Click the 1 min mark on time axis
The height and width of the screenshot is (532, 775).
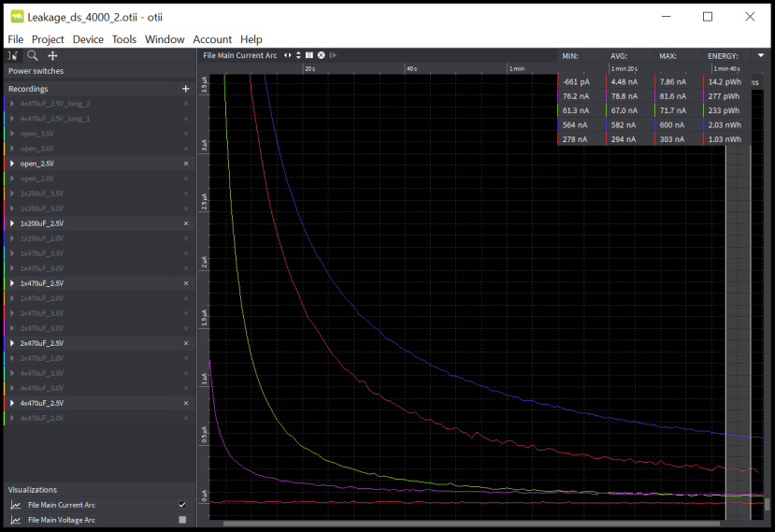point(517,69)
